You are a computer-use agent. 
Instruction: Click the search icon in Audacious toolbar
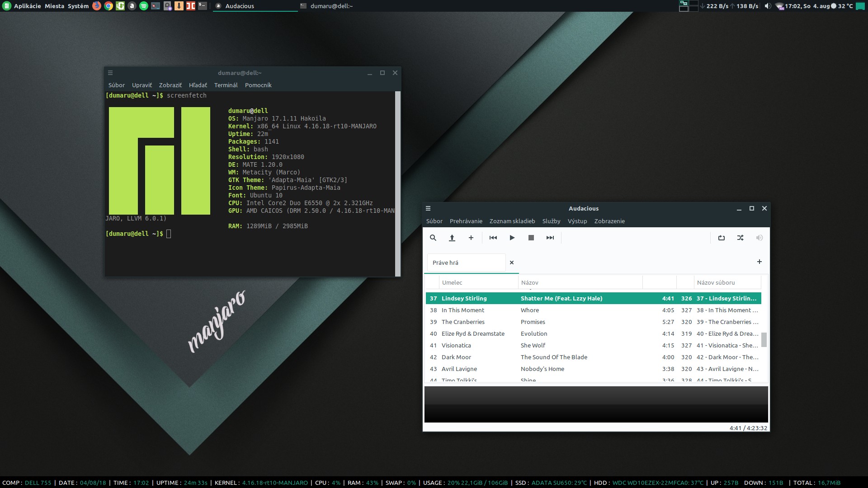(433, 238)
